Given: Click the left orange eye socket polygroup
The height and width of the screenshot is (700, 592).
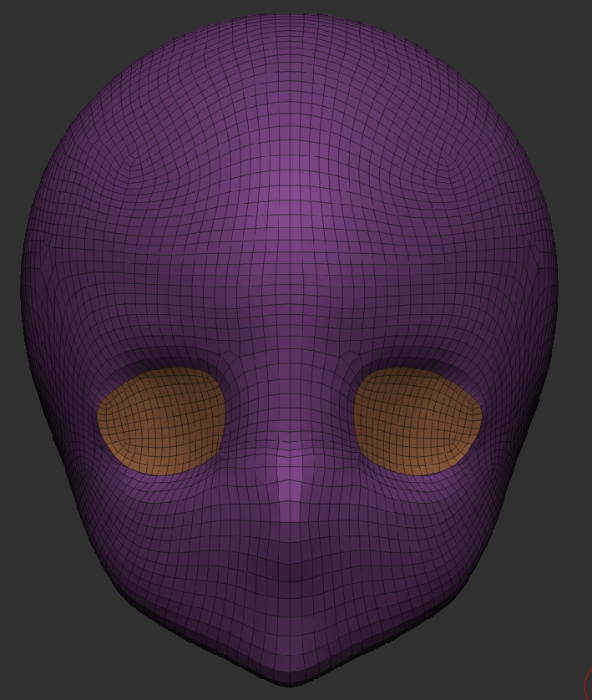Looking at the screenshot, I should click(161, 421).
